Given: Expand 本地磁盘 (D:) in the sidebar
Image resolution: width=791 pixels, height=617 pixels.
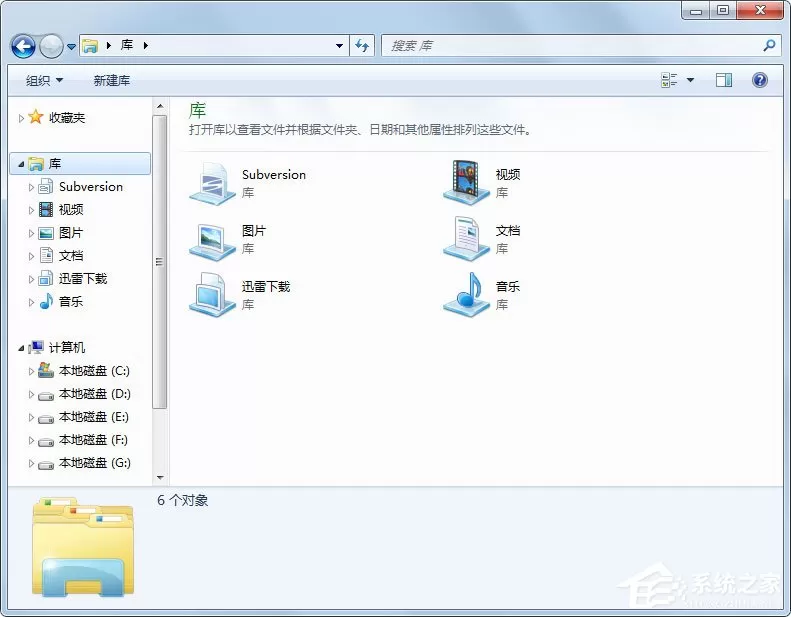Looking at the screenshot, I should pos(31,394).
